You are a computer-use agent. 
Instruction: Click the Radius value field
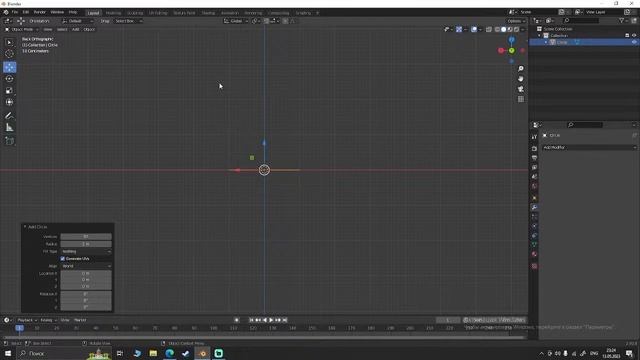(x=86, y=244)
